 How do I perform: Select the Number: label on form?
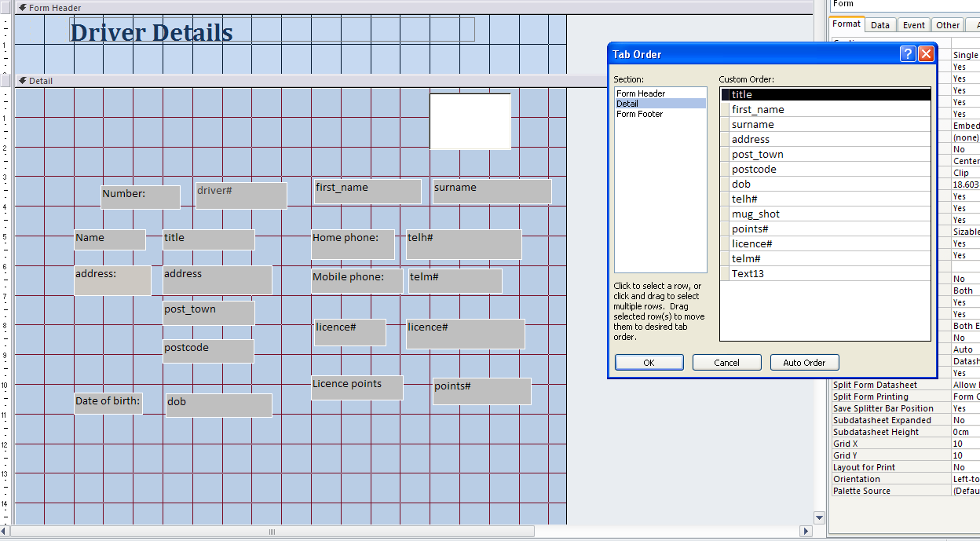(141, 197)
